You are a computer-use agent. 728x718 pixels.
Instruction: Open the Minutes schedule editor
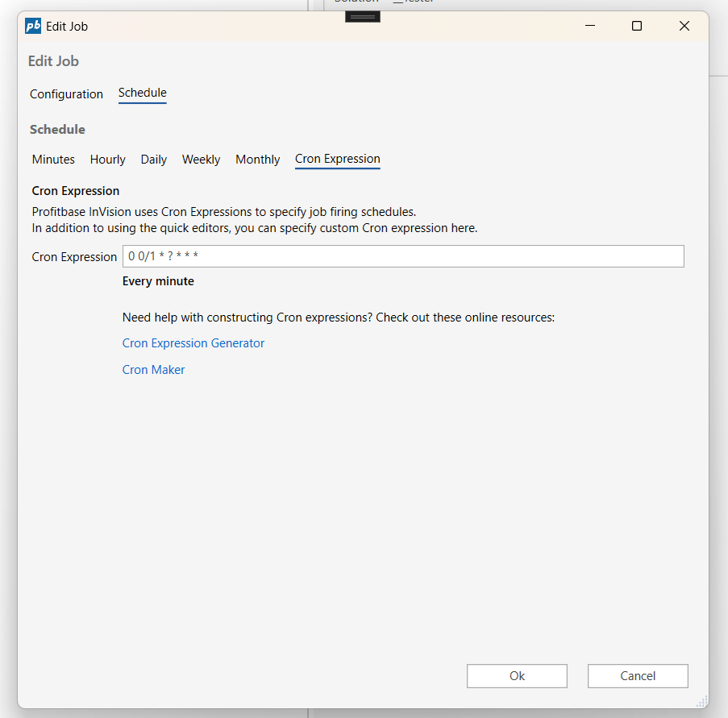point(53,160)
